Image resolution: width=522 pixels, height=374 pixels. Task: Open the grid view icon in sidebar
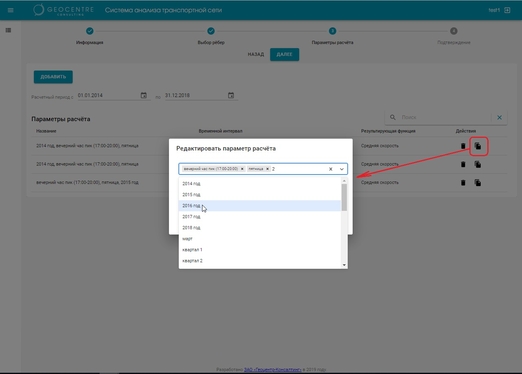point(8,30)
